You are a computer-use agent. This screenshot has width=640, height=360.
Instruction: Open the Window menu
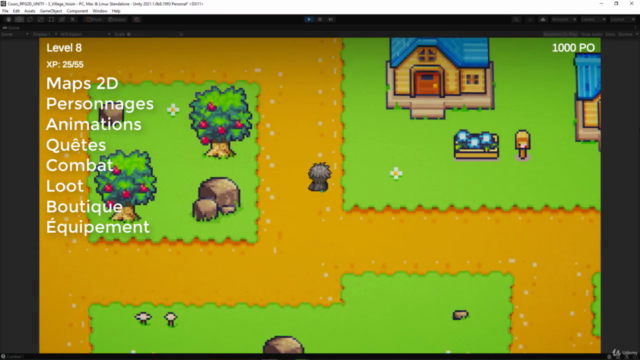pos(100,11)
